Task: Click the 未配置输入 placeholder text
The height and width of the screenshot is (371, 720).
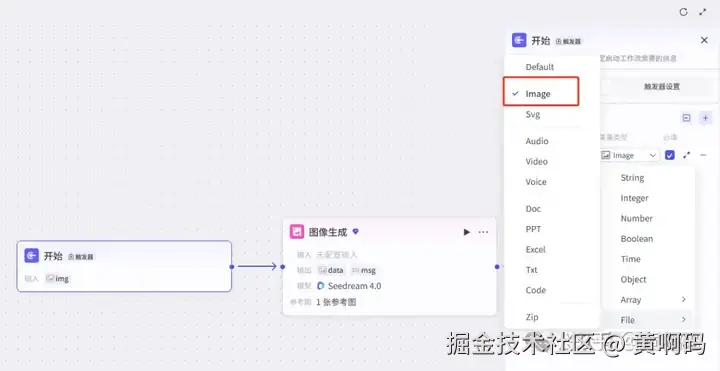Action: coord(337,254)
